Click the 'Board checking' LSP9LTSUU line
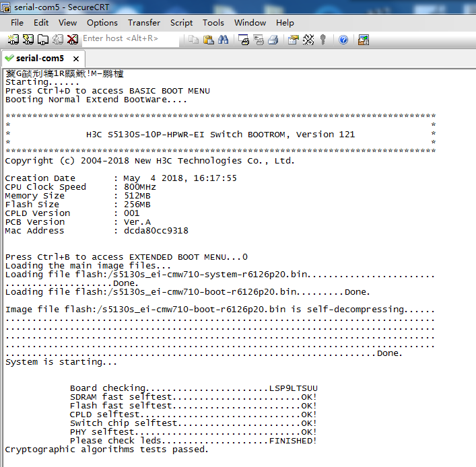 tap(194, 388)
